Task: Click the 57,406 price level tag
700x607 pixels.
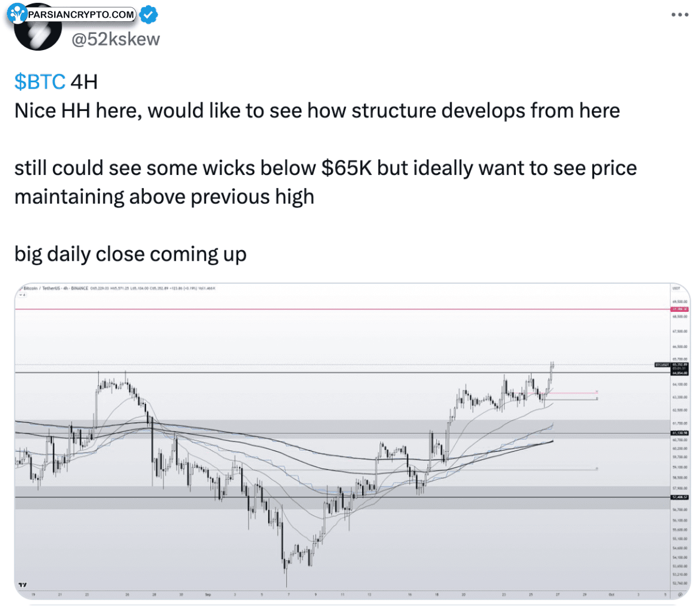Action: click(x=680, y=497)
